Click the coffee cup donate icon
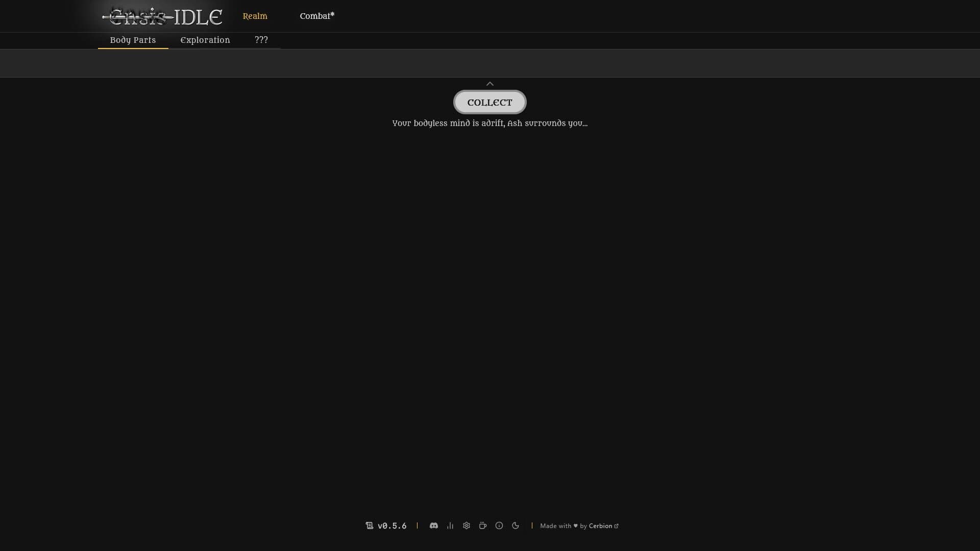The image size is (980, 551). click(x=483, y=525)
